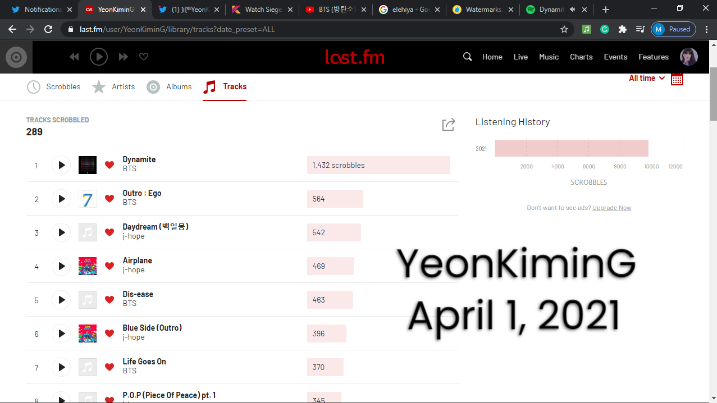Open the Grammarly extension icon

tap(605, 29)
